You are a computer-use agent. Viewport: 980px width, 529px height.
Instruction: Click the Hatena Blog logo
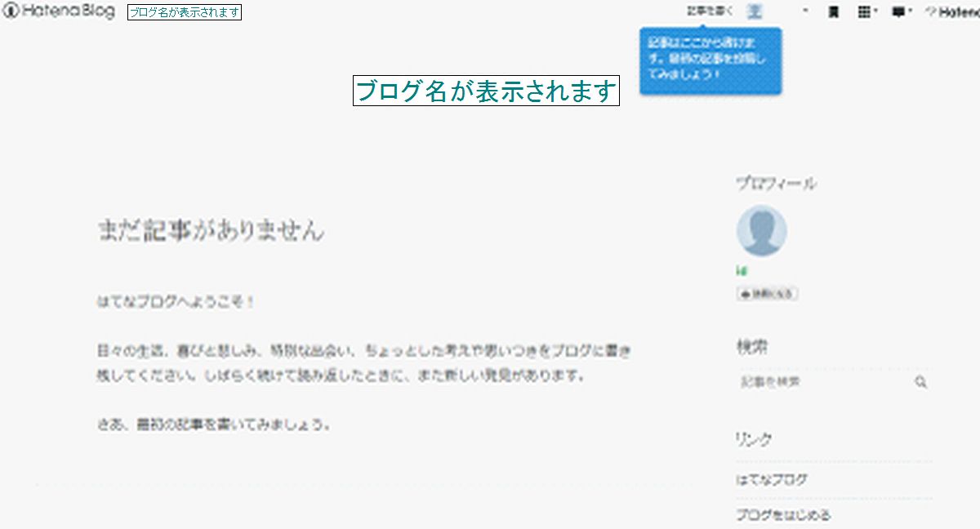coord(57,11)
